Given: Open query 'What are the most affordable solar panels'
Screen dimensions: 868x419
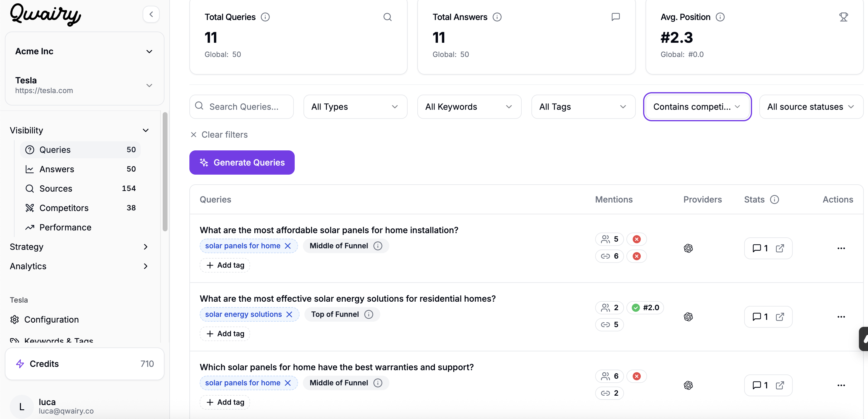Looking at the screenshot, I should point(329,230).
